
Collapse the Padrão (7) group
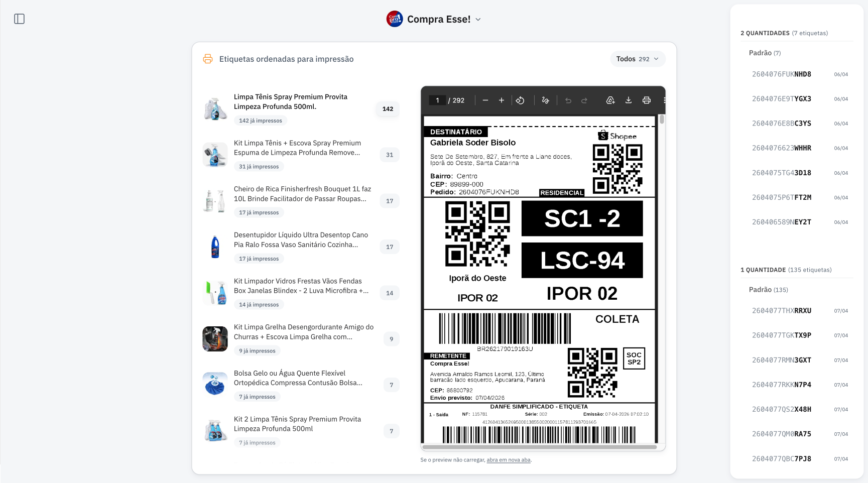tap(764, 52)
